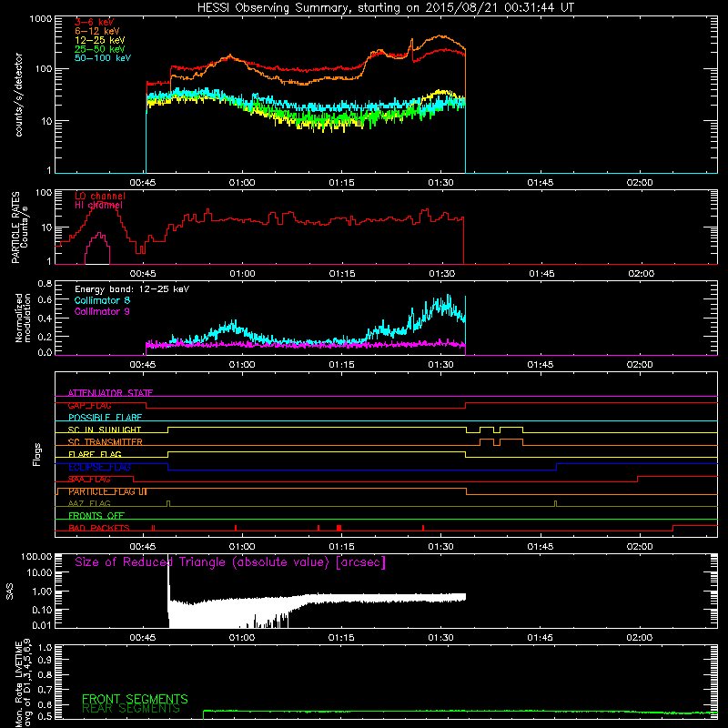Click the Collimator 8 legend label
This screenshot has width=728, height=728.
tap(102, 300)
